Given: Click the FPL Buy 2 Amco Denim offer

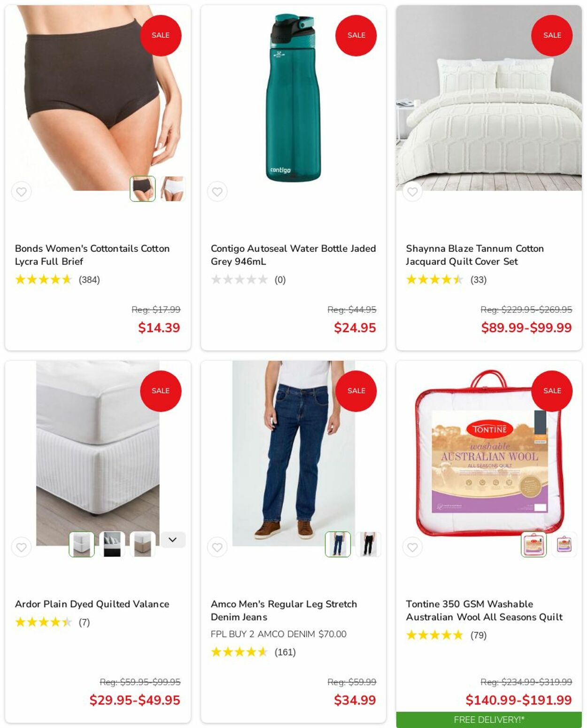Looking at the screenshot, I should (x=278, y=634).
